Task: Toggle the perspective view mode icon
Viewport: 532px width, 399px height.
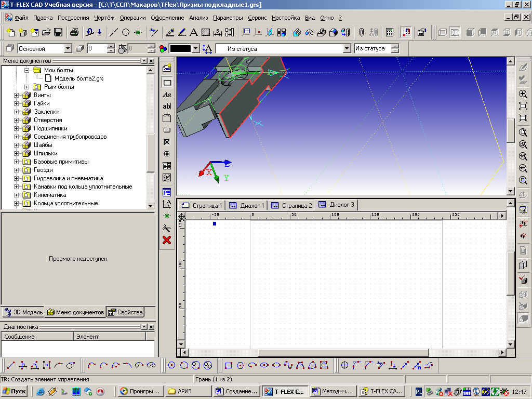Action: tap(455, 32)
